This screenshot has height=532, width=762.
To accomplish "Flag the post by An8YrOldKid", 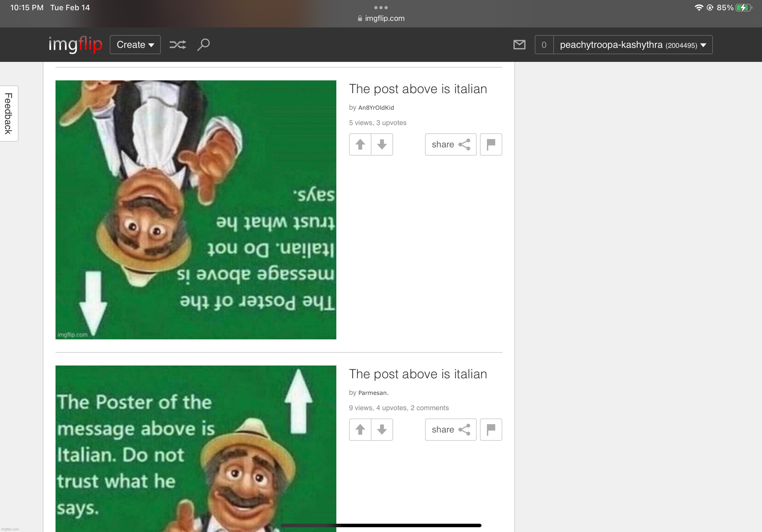I will (x=491, y=144).
